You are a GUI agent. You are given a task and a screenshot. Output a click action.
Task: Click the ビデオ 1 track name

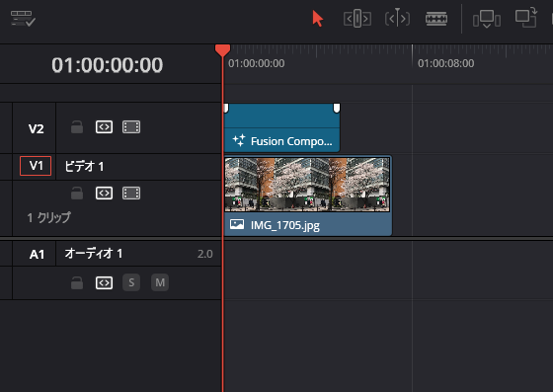(x=84, y=167)
